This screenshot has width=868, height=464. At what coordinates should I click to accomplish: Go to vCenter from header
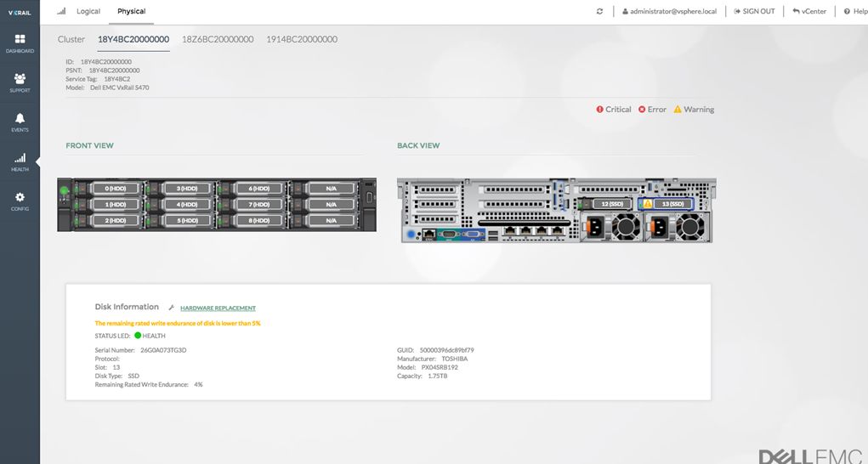[809, 12]
